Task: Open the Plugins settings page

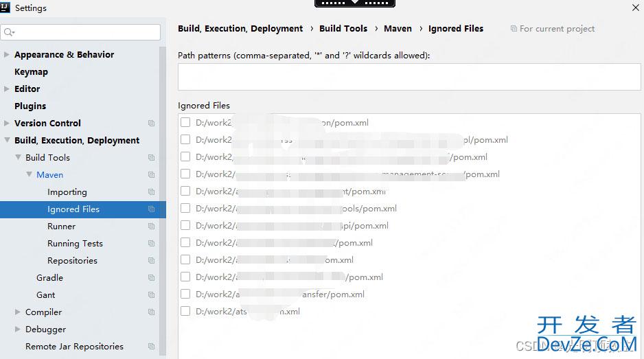Action: [x=30, y=106]
